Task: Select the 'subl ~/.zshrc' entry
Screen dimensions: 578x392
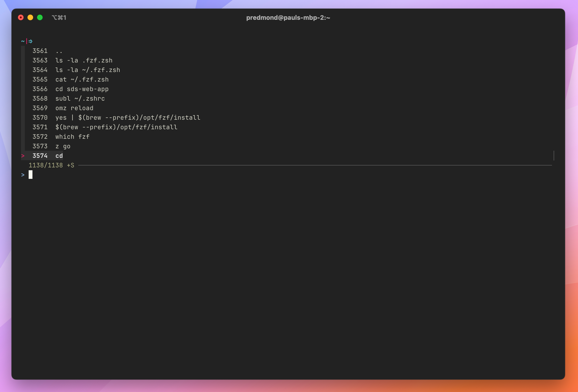Action: pos(69,99)
